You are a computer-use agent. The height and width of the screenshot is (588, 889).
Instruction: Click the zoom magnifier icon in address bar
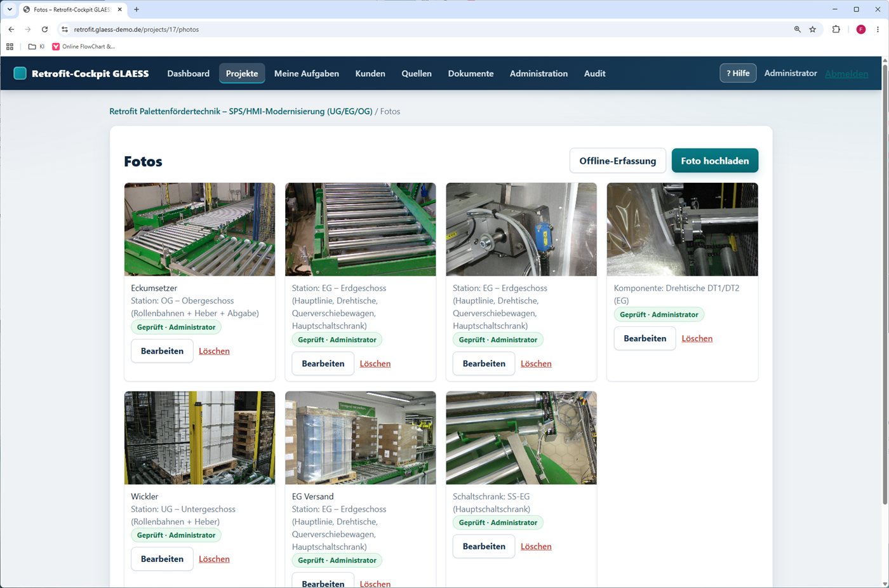(x=798, y=29)
